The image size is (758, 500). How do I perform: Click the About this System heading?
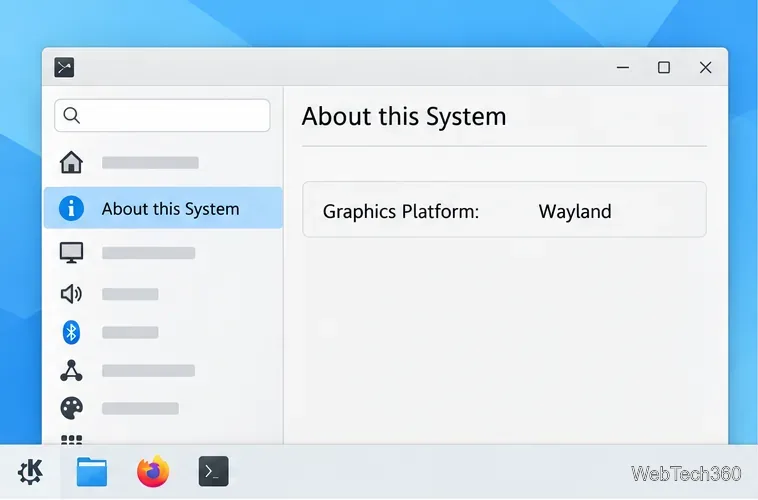pyautogui.click(x=404, y=117)
